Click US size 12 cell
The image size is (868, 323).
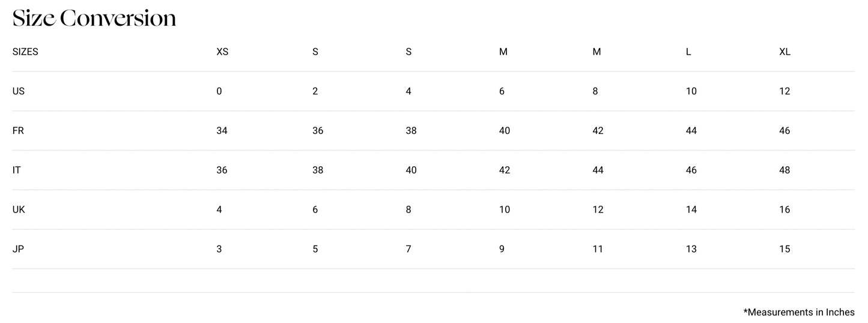(x=785, y=91)
